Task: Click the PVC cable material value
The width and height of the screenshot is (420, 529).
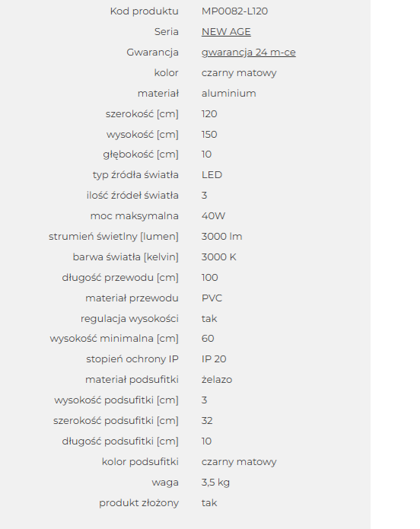Action: (x=212, y=298)
